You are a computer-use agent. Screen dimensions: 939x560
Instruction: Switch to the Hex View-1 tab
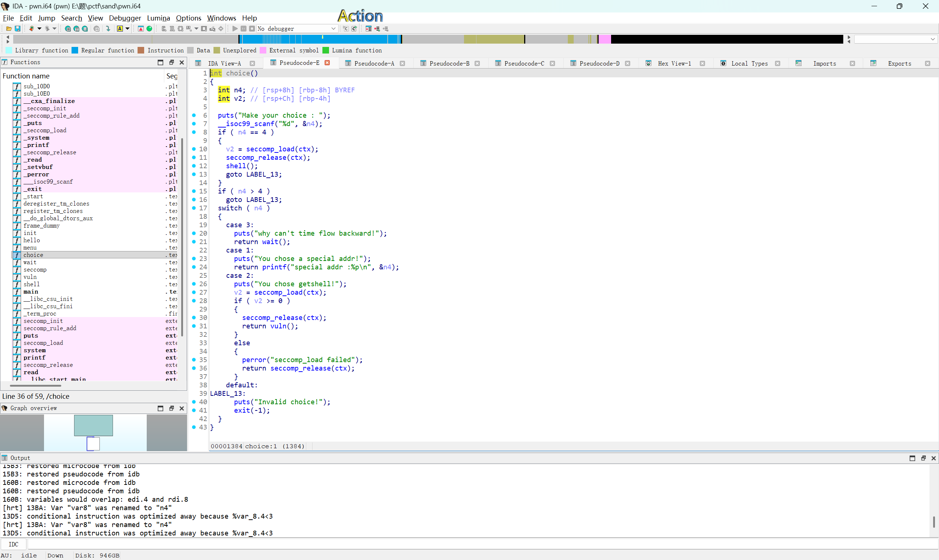(674, 63)
